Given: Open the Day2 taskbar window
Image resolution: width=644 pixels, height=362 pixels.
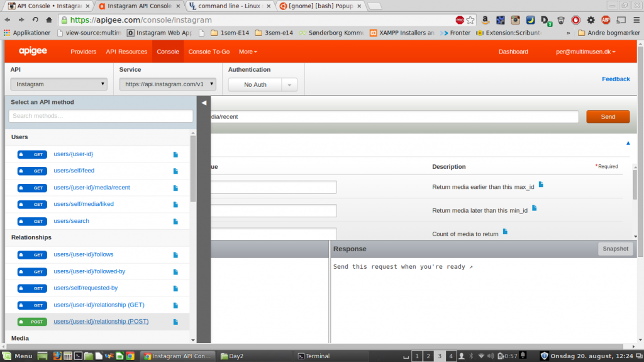Looking at the screenshot, I should pyautogui.click(x=233, y=356).
